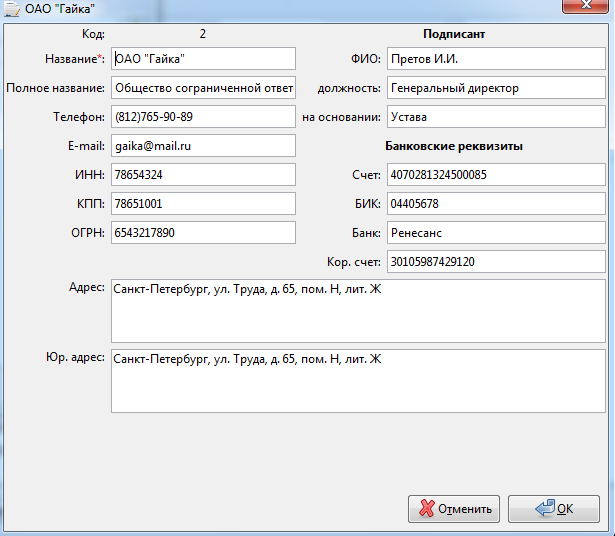Focus the Банк field with Ренесанс

pyautogui.click(x=496, y=233)
